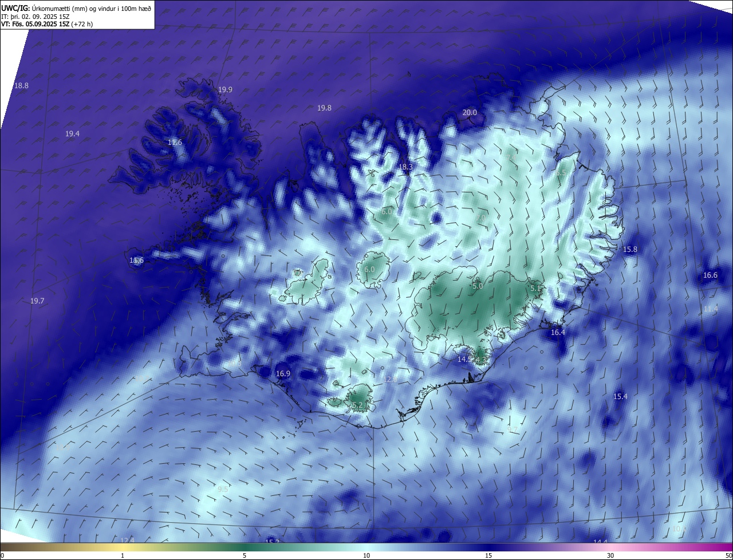
Task: Click the colorbar tick label "50"
Action: coord(728,555)
